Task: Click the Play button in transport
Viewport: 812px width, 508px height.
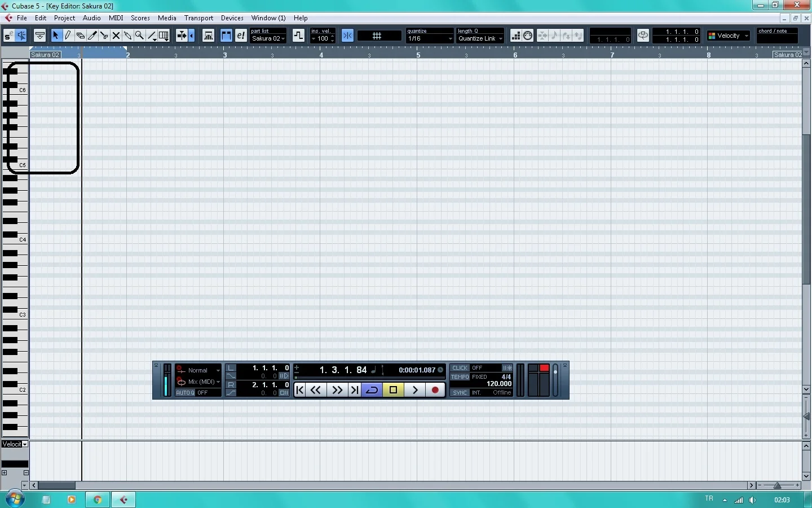Action: [415, 389]
